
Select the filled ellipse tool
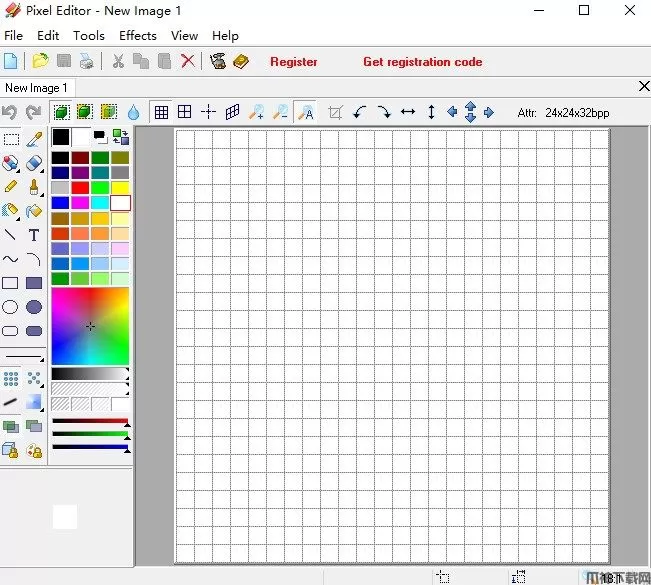[34, 308]
